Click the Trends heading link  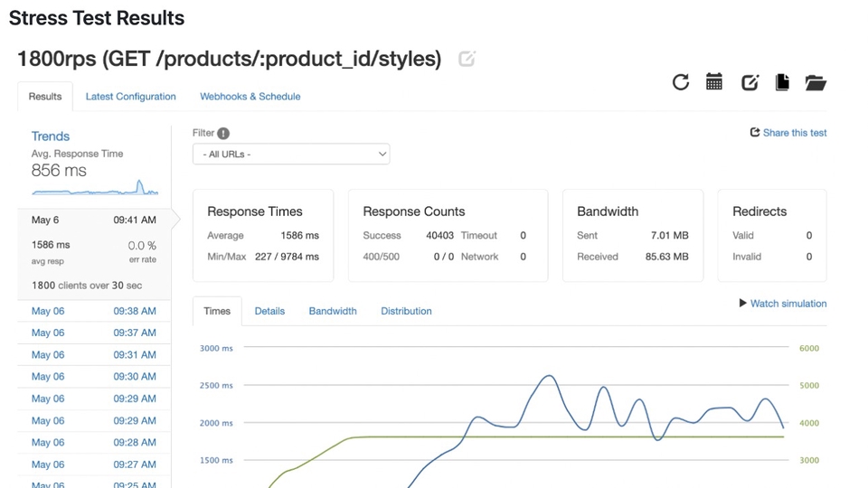pyautogui.click(x=51, y=136)
